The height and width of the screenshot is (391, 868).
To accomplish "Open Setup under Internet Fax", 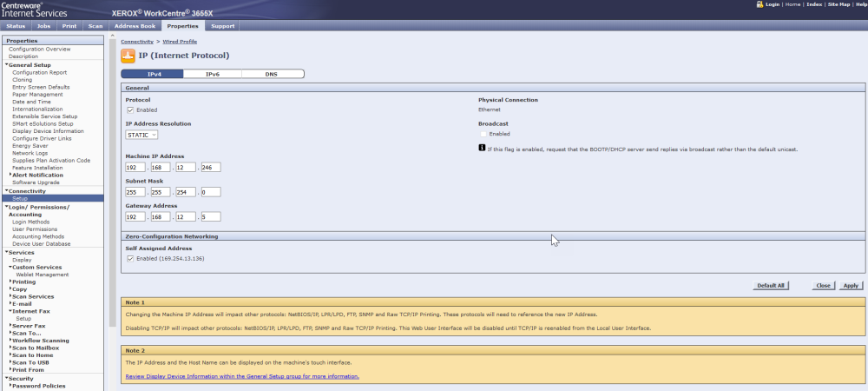I will coord(23,319).
